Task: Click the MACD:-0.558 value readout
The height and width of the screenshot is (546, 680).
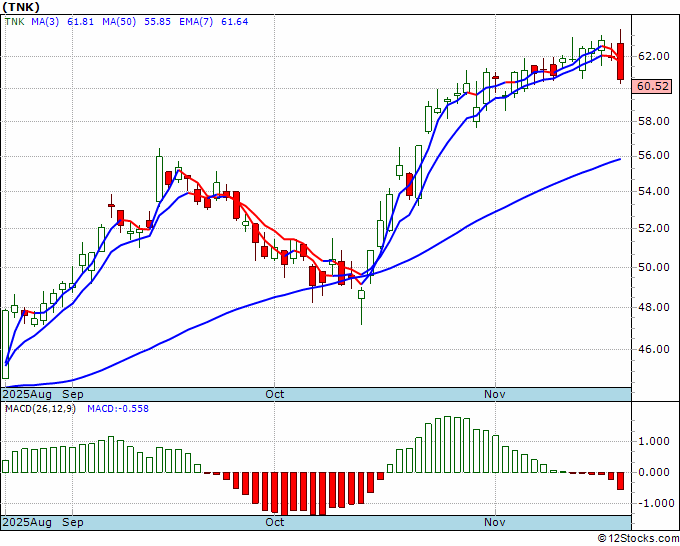Action: (x=118, y=409)
